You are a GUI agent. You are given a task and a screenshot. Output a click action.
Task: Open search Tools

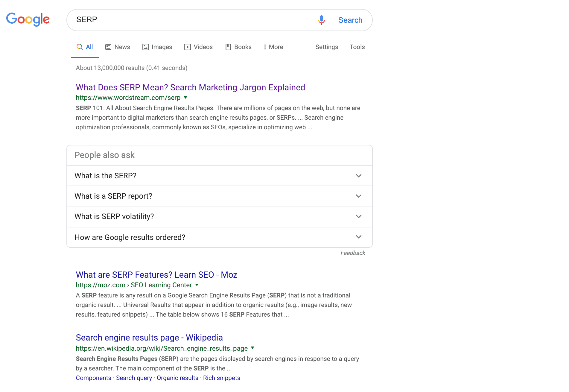pos(357,47)
